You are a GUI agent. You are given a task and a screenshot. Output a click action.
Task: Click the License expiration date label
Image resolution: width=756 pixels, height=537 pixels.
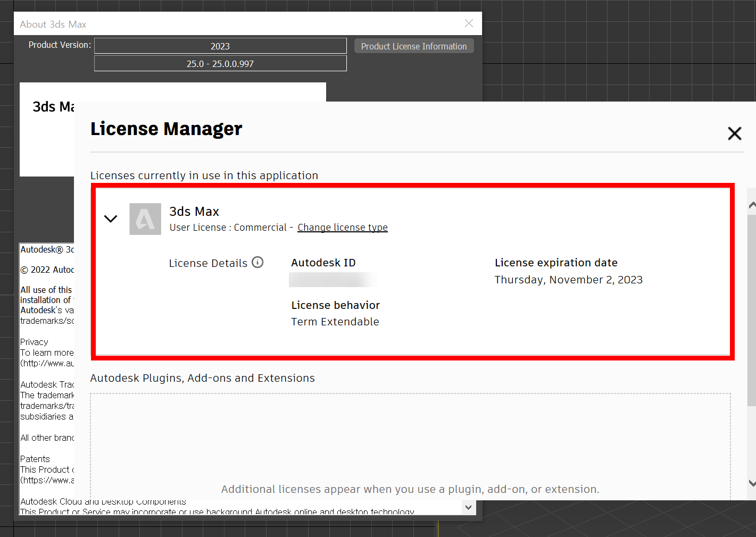click(556, 263)
